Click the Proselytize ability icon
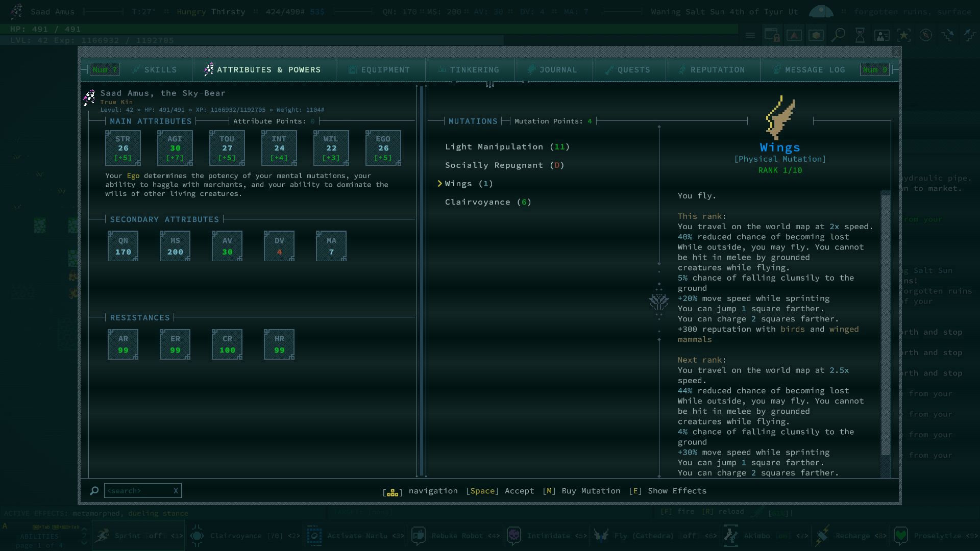 coord(901,536)
